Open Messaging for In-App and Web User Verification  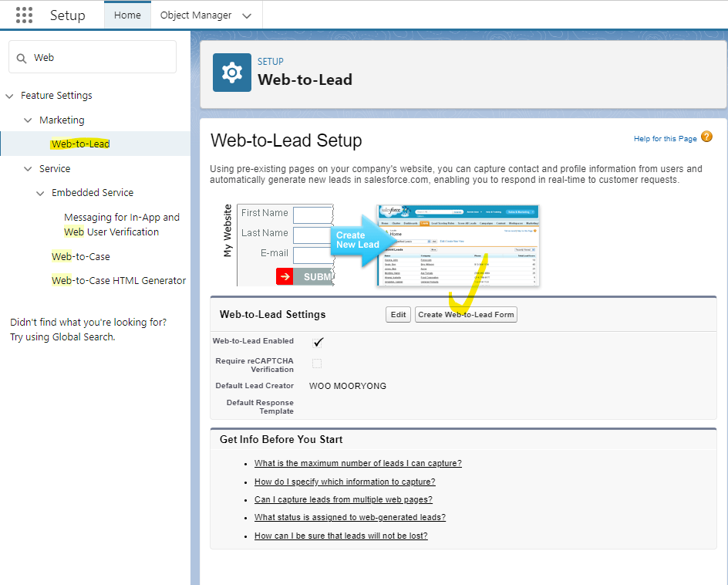tap(122, 225)
